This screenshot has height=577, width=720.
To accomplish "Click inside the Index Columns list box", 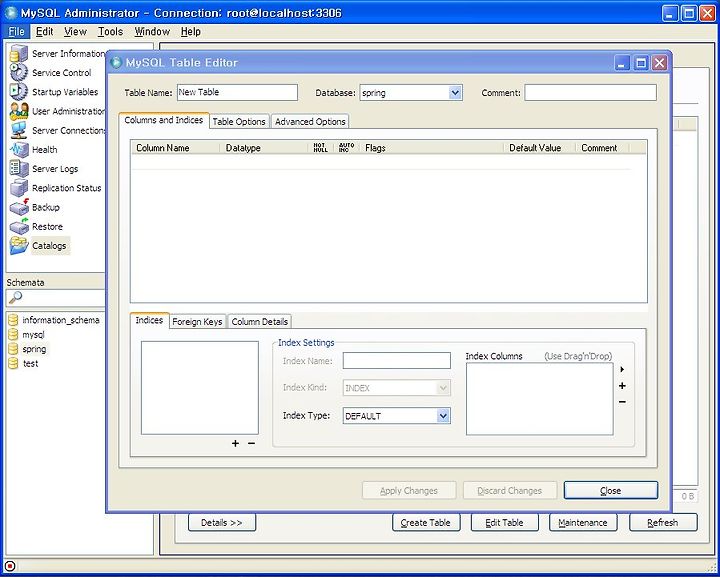I will coord(540,399).
